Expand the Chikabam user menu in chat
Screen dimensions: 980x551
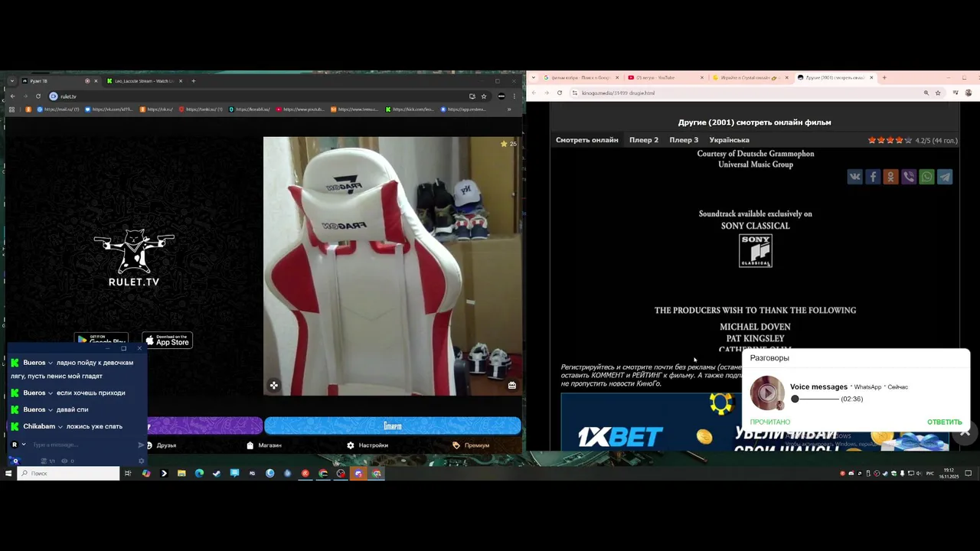(60, 426)
